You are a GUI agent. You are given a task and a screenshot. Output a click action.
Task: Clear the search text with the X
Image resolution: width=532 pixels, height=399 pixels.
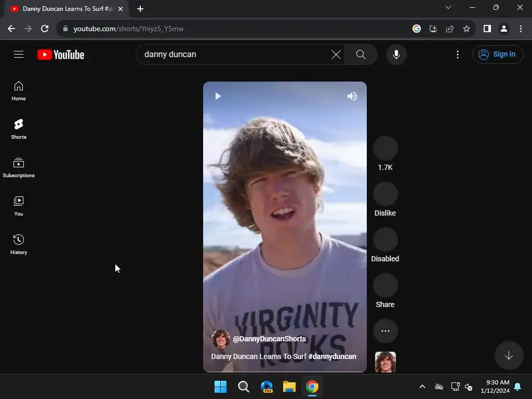click(336, 54)
